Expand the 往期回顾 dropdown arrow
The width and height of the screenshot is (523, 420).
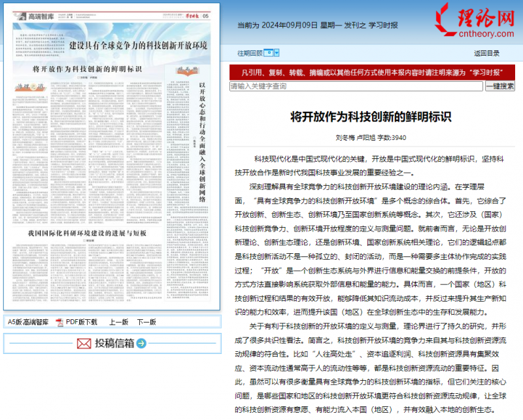[277, 53]
